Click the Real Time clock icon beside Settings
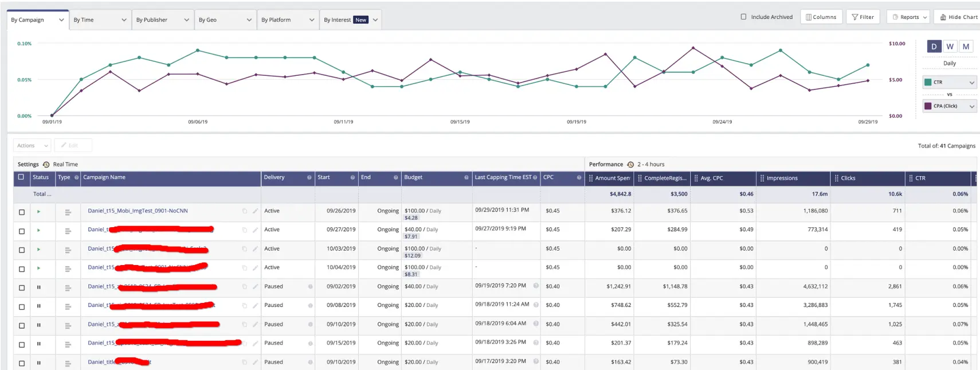Screen dimensions: 980x370 (46, 165)
